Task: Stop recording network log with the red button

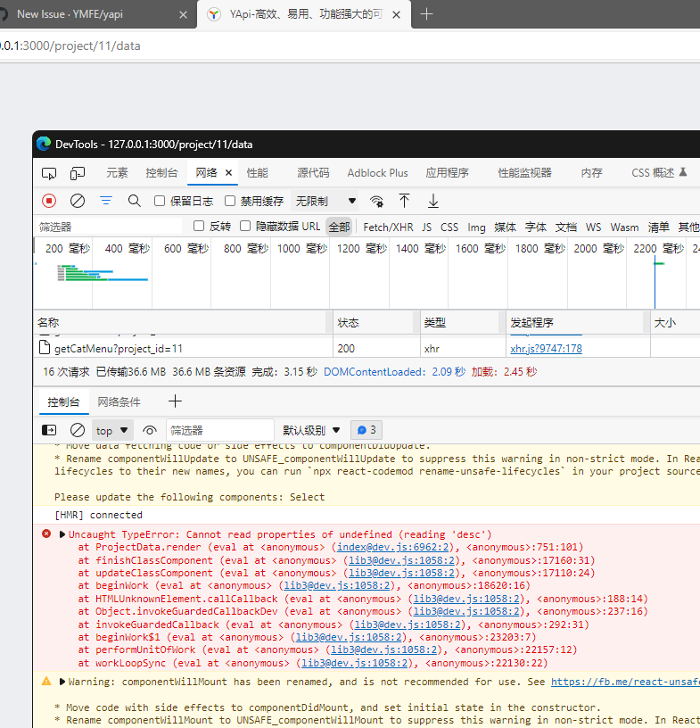Action: [x=49, y=201]
